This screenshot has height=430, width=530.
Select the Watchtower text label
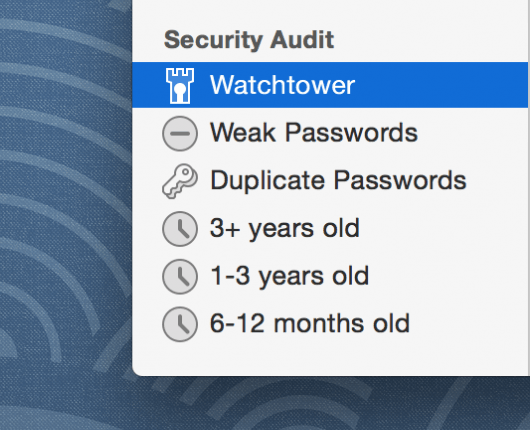point(282,85)
